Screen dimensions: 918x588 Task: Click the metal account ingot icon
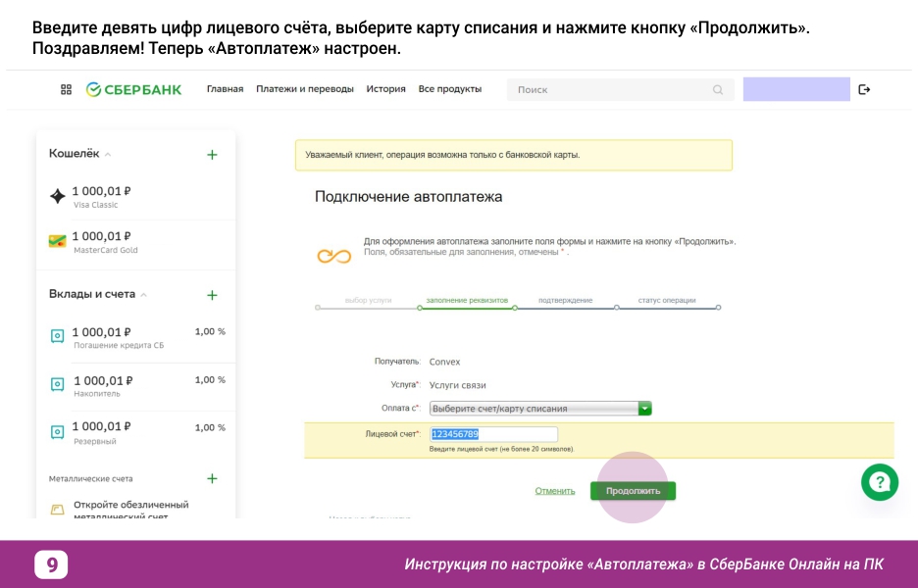57,510
